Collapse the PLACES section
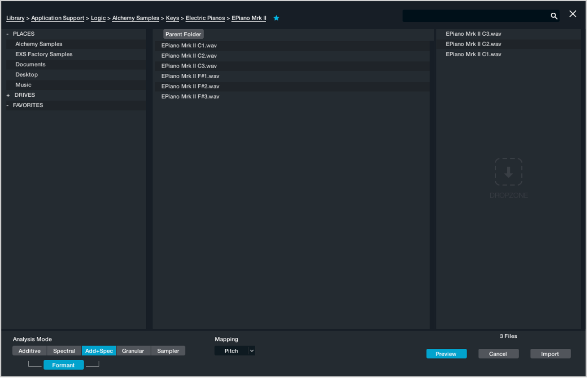 click(x=7, y=33)
